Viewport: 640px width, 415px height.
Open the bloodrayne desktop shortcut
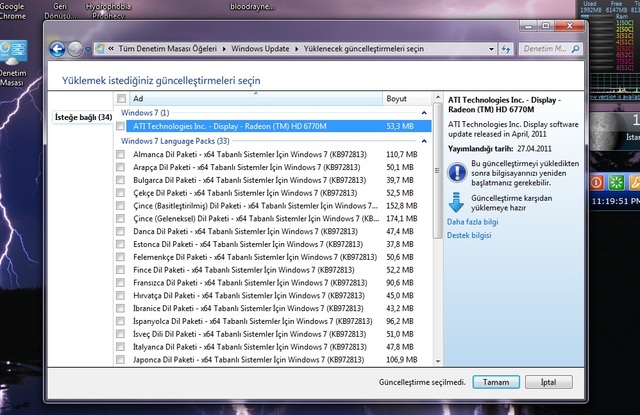click(x=252, y=7)
